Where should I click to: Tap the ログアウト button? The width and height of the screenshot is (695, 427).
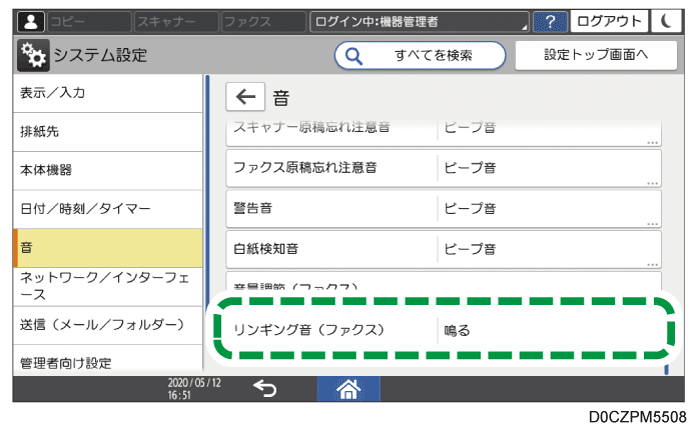coord(609,21)
